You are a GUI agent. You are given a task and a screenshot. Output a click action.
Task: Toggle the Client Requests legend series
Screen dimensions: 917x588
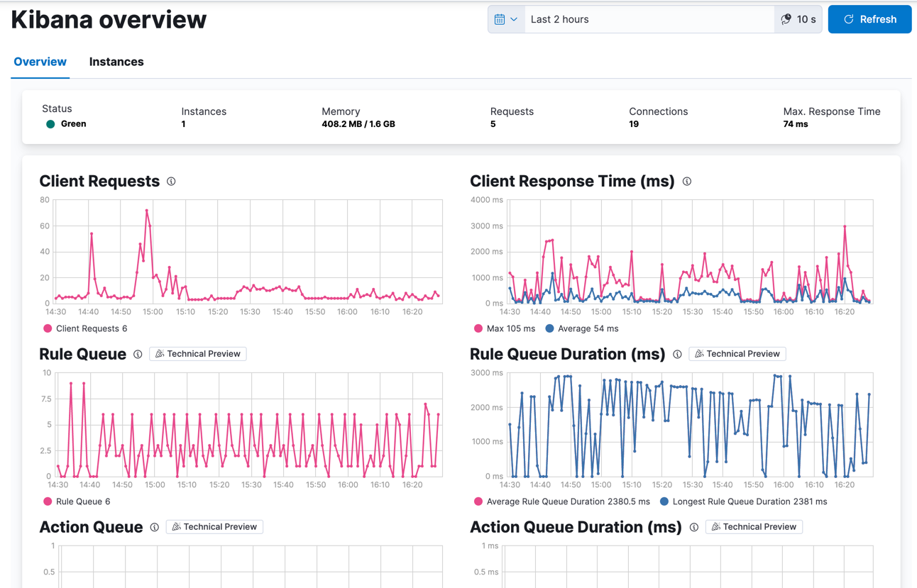(91, 328)
